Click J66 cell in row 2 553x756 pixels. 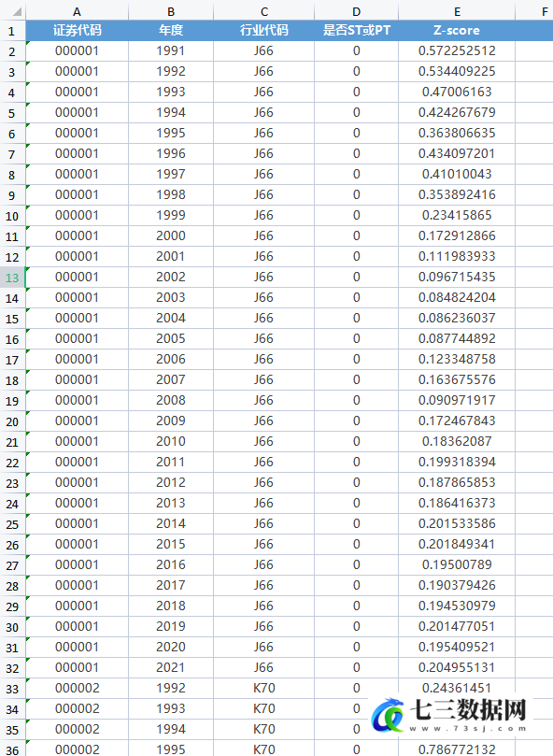click(263, 50)
